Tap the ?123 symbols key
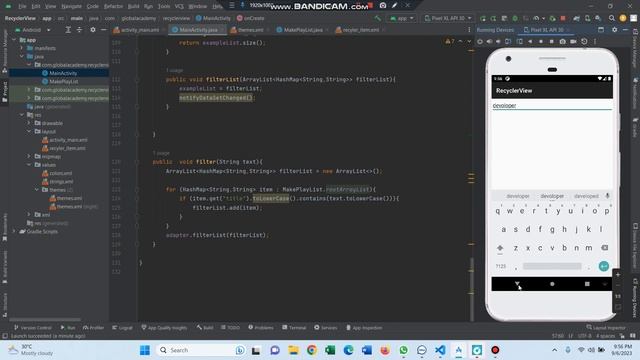 coord(501,266)
